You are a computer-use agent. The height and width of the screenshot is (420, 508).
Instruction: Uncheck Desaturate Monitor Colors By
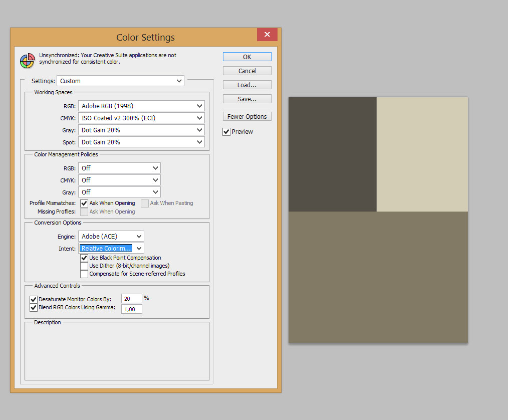[34, 299]
